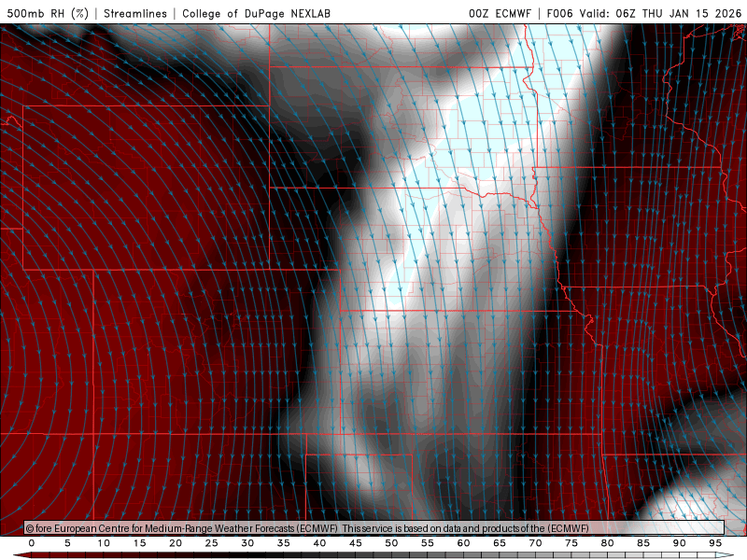The image size is (747, 560).
Task: Click colorbar label '45'
Action: (356, 543)
